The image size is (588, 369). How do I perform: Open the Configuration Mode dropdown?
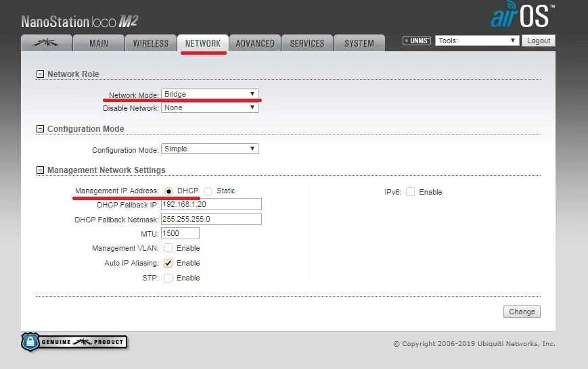(210, 149)
